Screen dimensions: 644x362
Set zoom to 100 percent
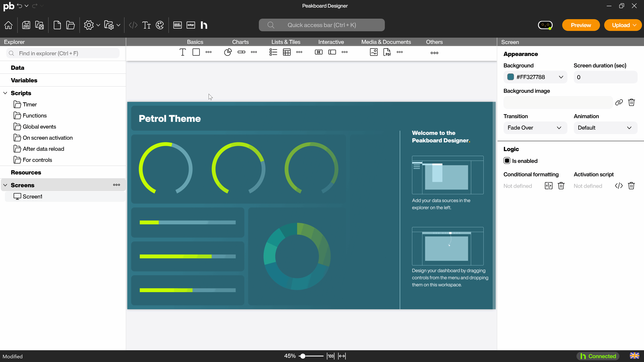331,356
